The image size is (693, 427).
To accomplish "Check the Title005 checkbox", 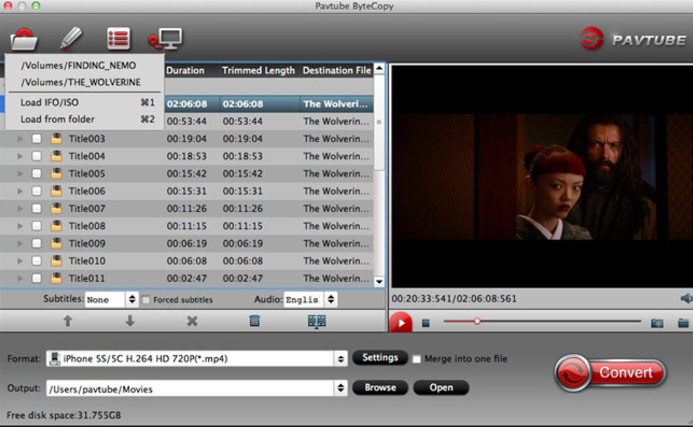I will pyautogui.click(x=37, y=174).
